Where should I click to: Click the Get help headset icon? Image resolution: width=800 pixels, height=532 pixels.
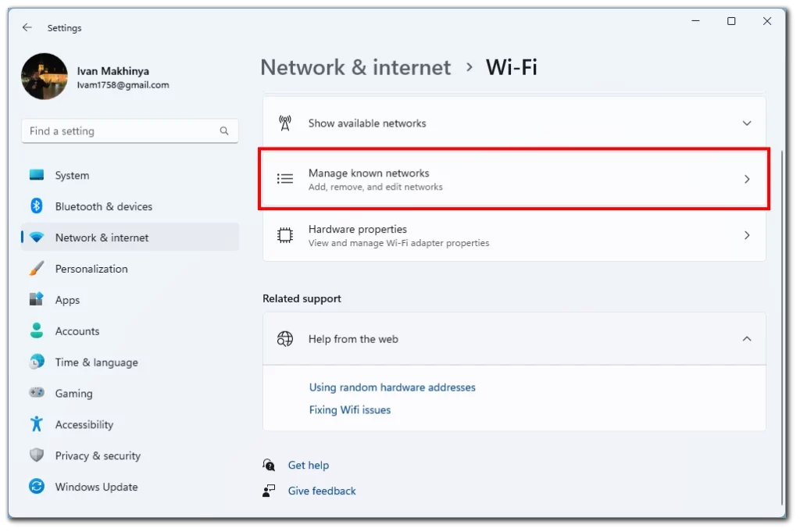tap(269, 465)
